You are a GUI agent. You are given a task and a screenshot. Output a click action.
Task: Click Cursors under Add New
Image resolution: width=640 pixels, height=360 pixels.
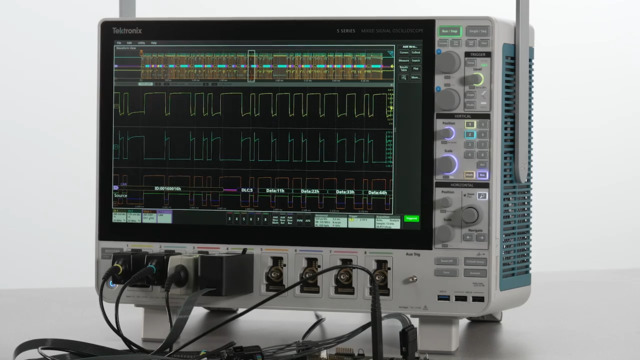404,52
